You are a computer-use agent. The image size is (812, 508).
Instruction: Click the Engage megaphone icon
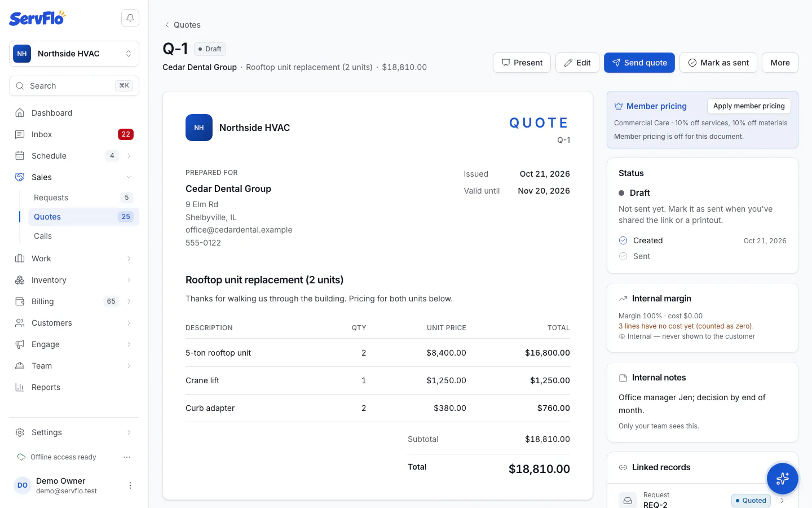[x=20, y=344]
